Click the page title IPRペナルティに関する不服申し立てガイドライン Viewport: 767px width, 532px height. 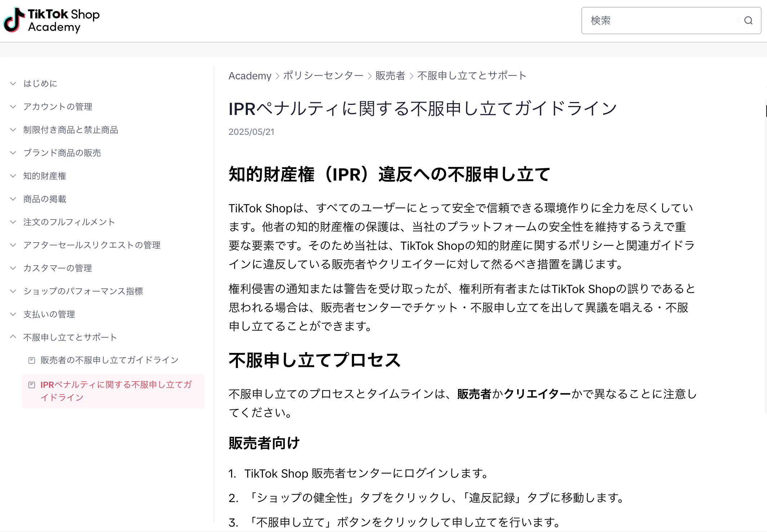click(423, 109)
